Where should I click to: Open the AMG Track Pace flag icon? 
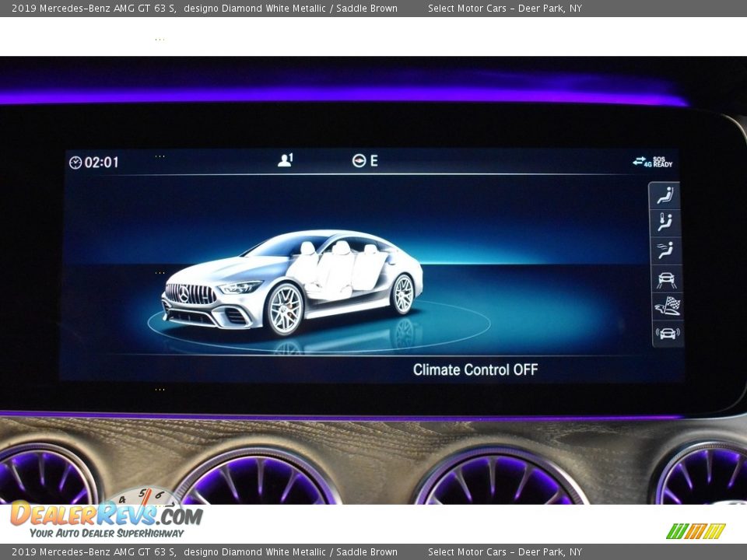667,306
